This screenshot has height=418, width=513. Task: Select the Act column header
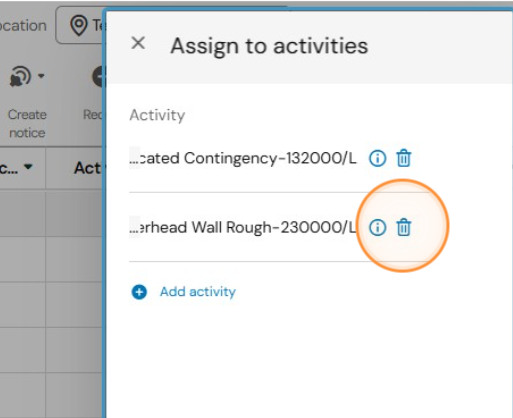pyautogui.click(x=88, y=168)
